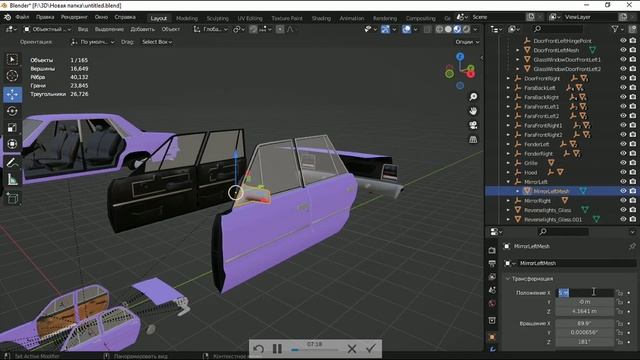This screenshot has height=360, width=640.
Task: Click the Z axis on navigation gizmo
Action: (460, 56)
